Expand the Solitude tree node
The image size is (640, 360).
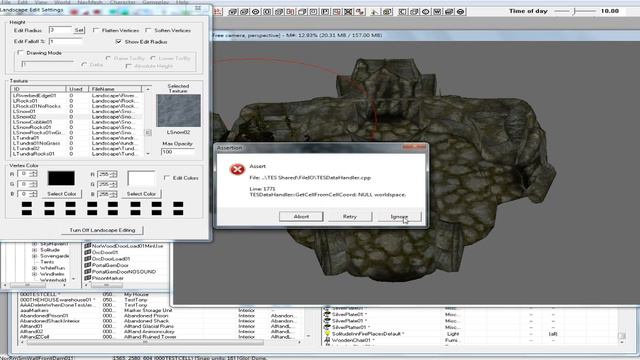pos(35,250)
